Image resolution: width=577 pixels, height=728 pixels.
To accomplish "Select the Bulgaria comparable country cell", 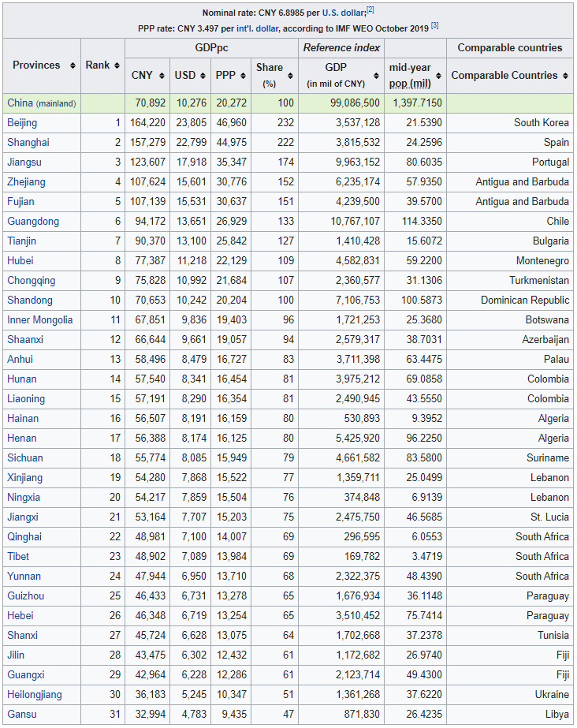I will 510,241.
